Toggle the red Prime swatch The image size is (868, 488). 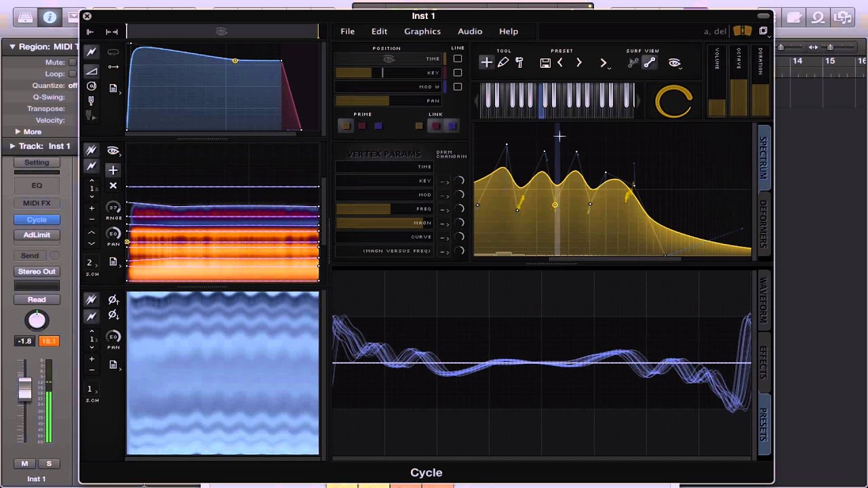(x=362, y=125)
